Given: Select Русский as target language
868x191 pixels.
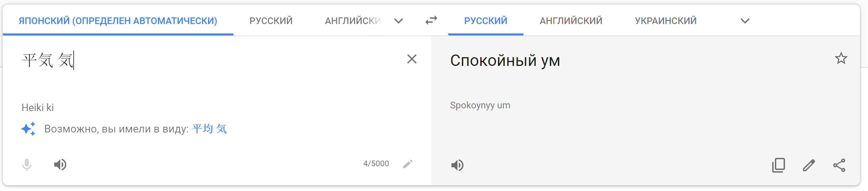Looking at the screenshot, I should coord(485,21).
